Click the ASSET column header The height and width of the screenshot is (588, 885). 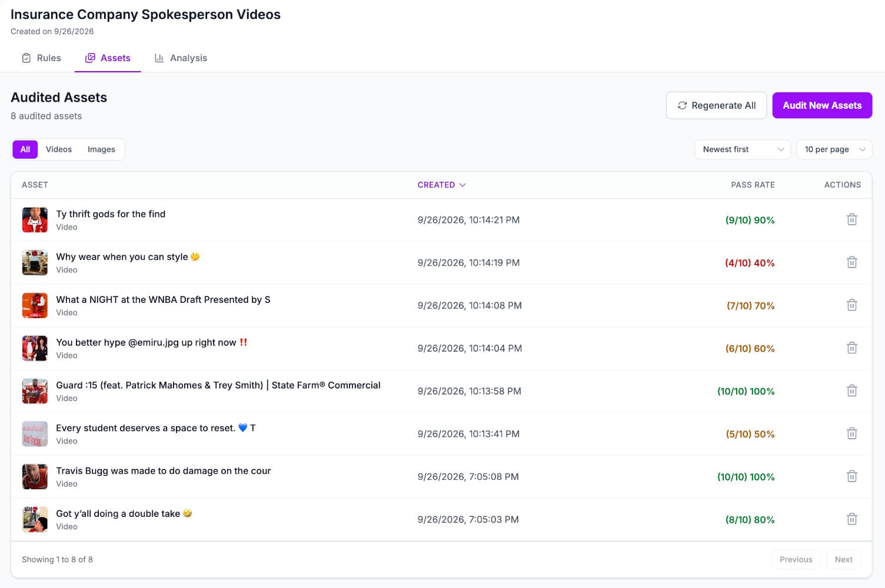point(35,185)
